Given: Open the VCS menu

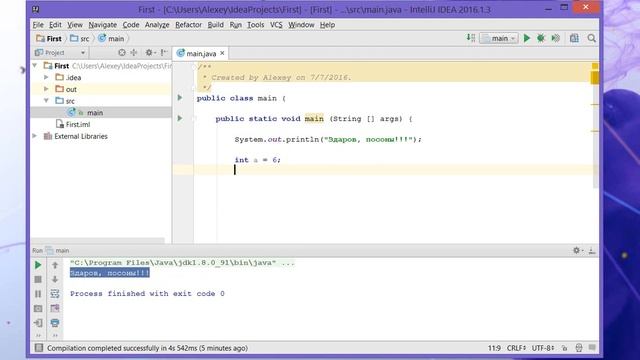Looking at the screenshot, I should pyautogui.click(x=276, y=25).
